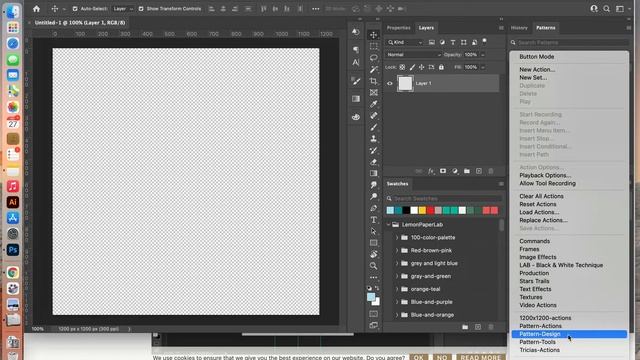Switch to the Properties tab
This screenshot has height=360, width=640.
[398, 28]
